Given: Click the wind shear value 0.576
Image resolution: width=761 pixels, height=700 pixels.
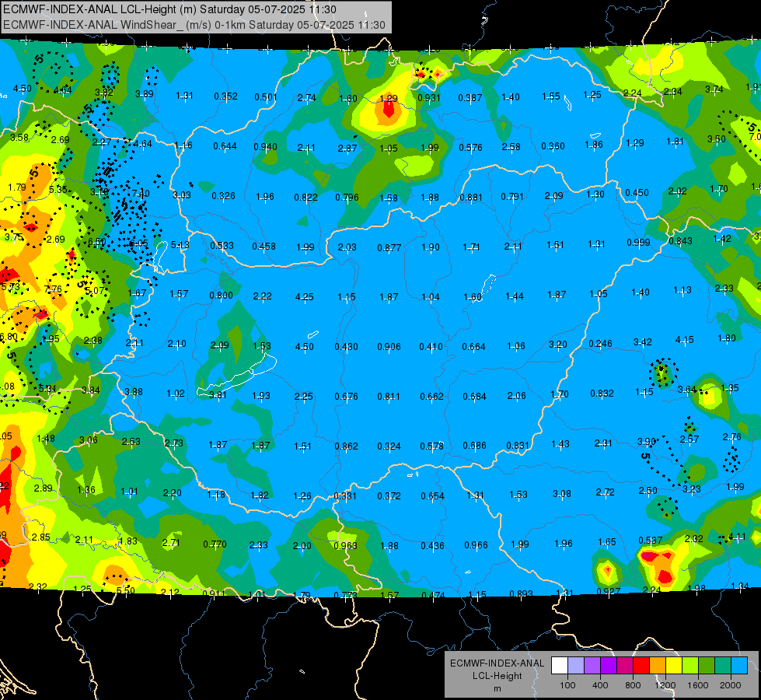Looking at the screenshot, I should click(x=471, y=147).
